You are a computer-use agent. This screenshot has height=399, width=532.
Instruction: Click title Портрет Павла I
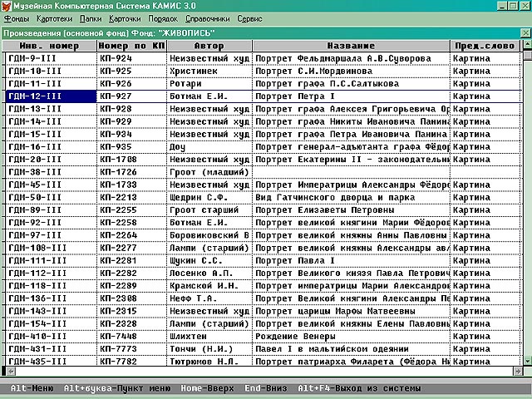click(295, 260)
